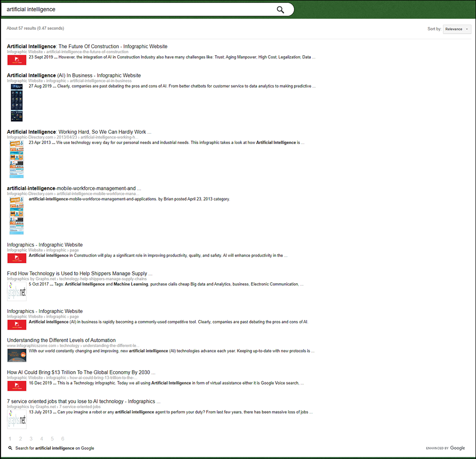Click dark infographic thumbnail of AI In Business result
The height and width of the screenshot is (459, 476).
(x=17, y=103)
